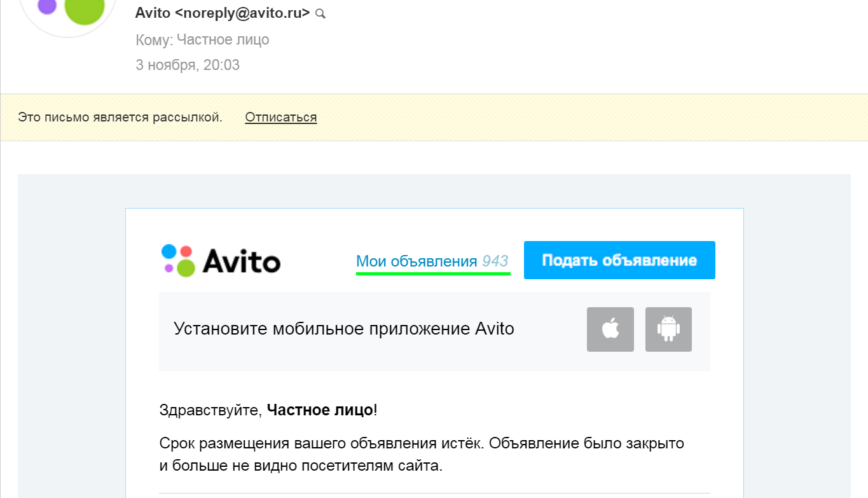868x498 pixels.
Task: Open the Android app download icon
Action: 668,329
